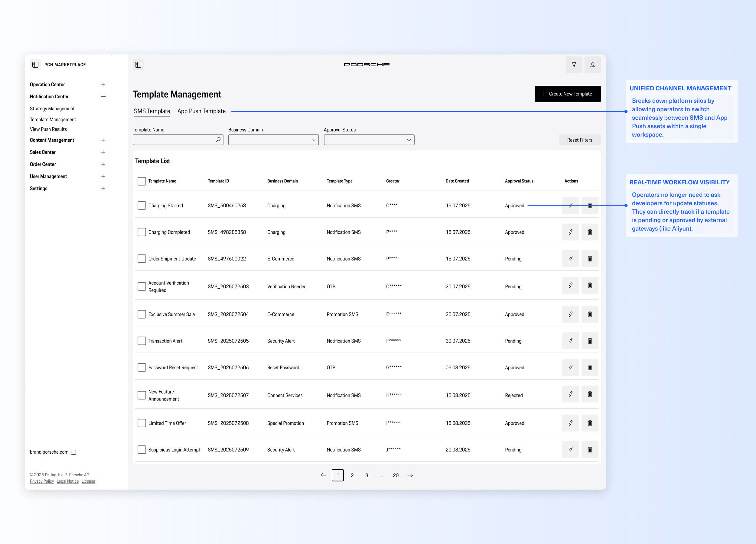Go to the next page arrow
Image resolution: width=756 pixels, height=544 pixels.
410,475
